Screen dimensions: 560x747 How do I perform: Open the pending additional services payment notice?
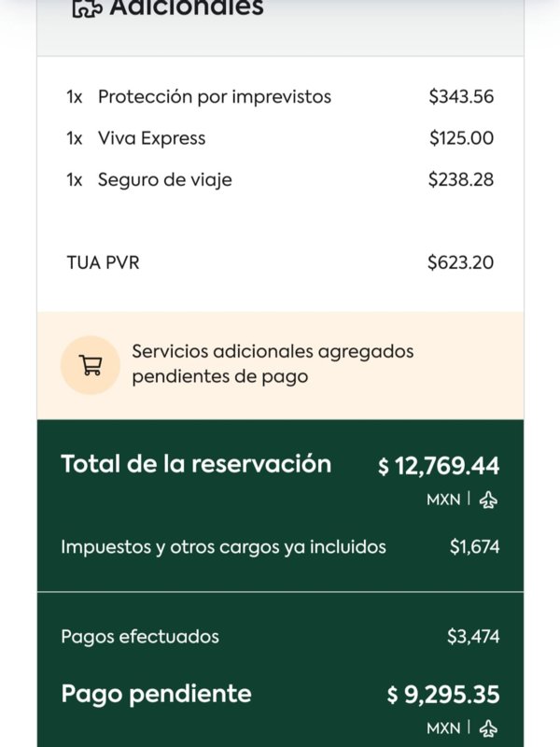pos(273,364)
